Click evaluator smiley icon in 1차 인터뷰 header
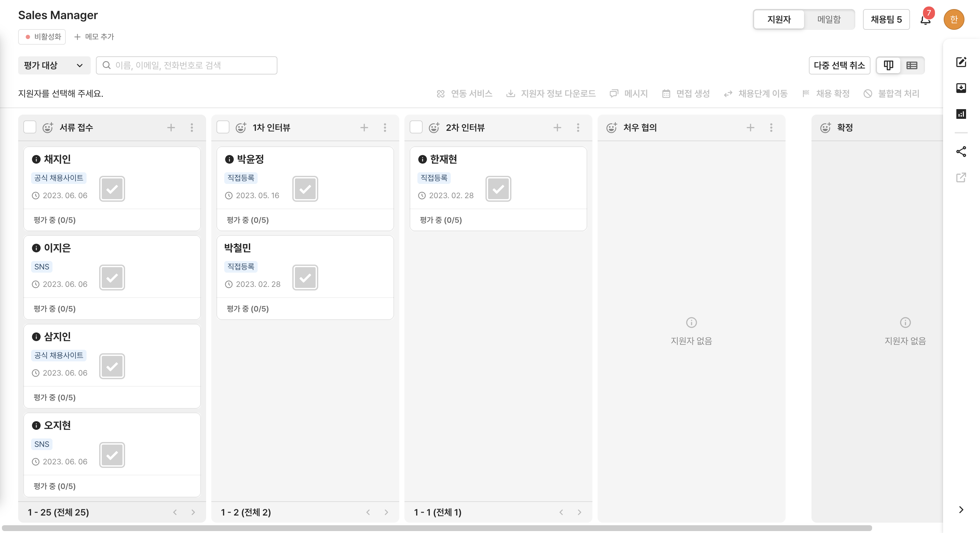This screenshot has width=980, height=533. point(241,127)
